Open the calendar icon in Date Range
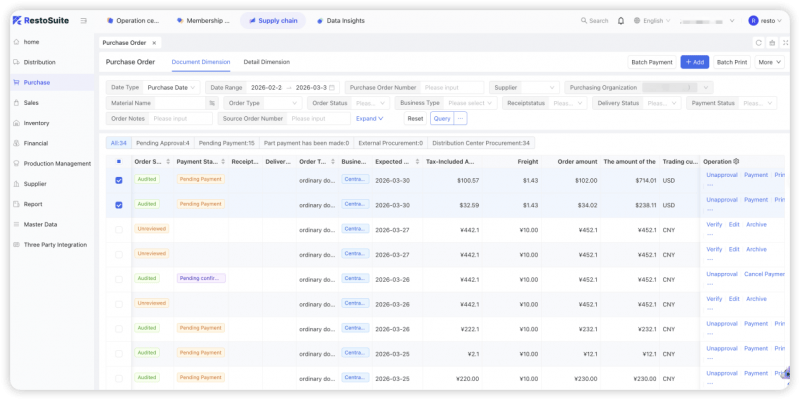 [332, 88]
